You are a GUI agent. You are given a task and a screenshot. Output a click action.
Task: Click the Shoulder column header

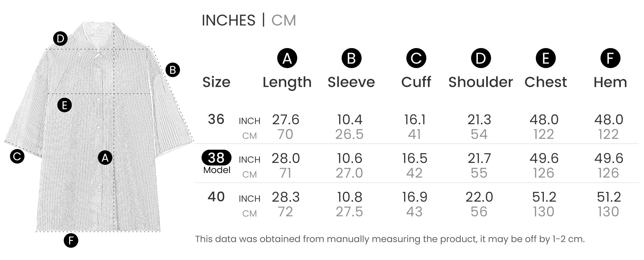(480, 82)
